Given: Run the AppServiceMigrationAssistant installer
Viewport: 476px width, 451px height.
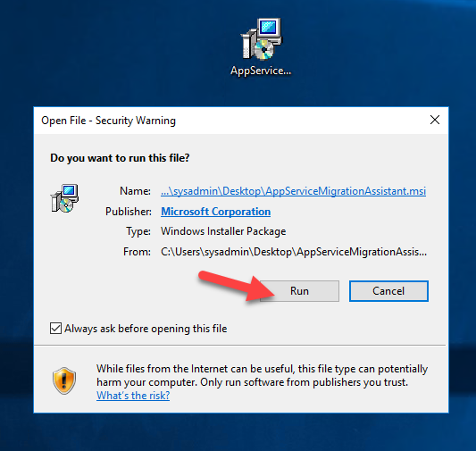Looking at the screenshot, I should [x=299, y=291].
